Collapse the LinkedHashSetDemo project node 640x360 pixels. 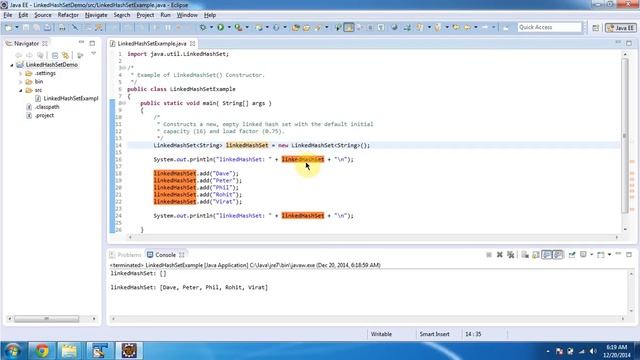(12, 65)
